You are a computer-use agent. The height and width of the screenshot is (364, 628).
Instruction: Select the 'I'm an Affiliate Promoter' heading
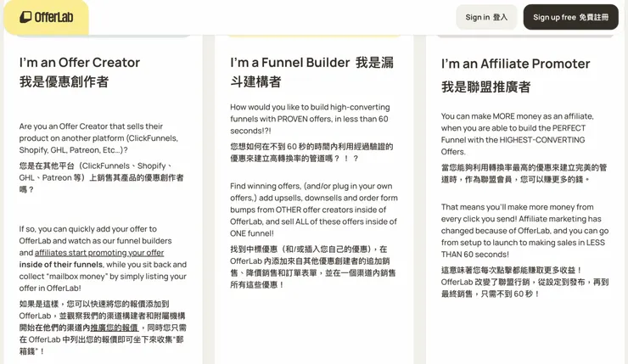(515, 64)
